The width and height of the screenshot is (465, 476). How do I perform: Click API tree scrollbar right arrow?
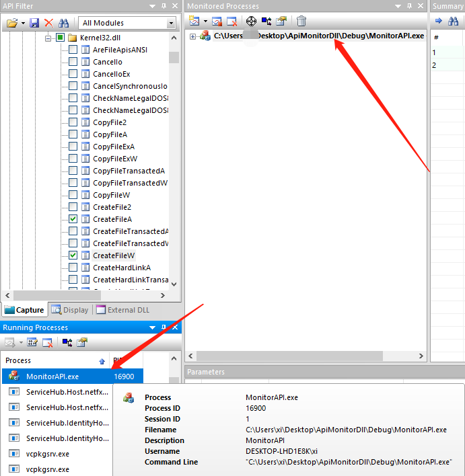click(x=163, y=295)
